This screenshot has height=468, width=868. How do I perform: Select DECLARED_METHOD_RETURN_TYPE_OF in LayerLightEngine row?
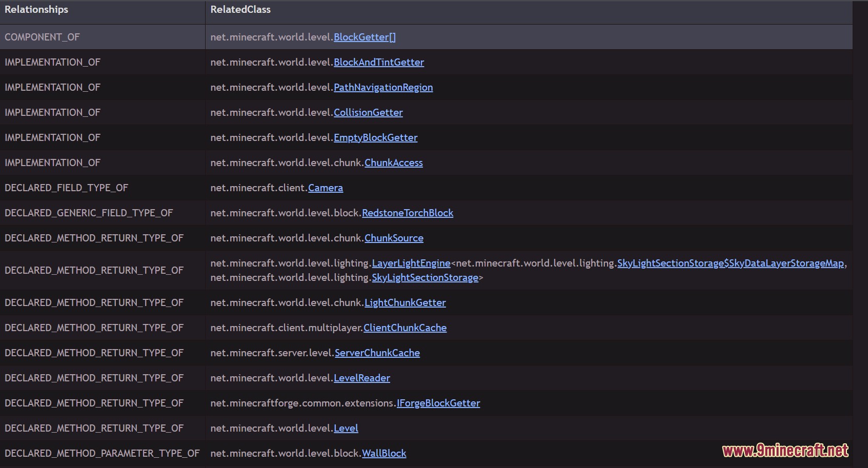click(x=103, y=270)
